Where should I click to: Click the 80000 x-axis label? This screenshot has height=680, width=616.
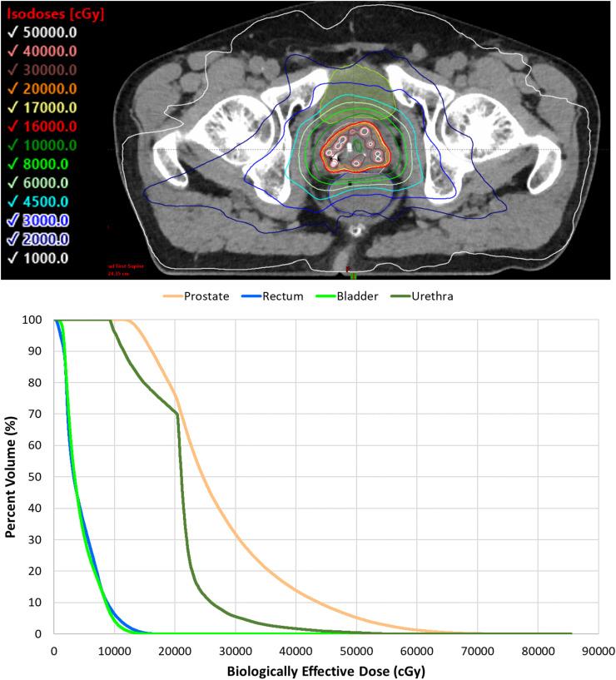pos(538,652)
